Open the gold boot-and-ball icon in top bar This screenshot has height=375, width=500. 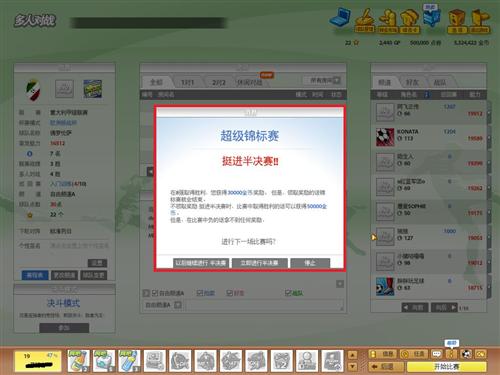click(x=365, y=21)
